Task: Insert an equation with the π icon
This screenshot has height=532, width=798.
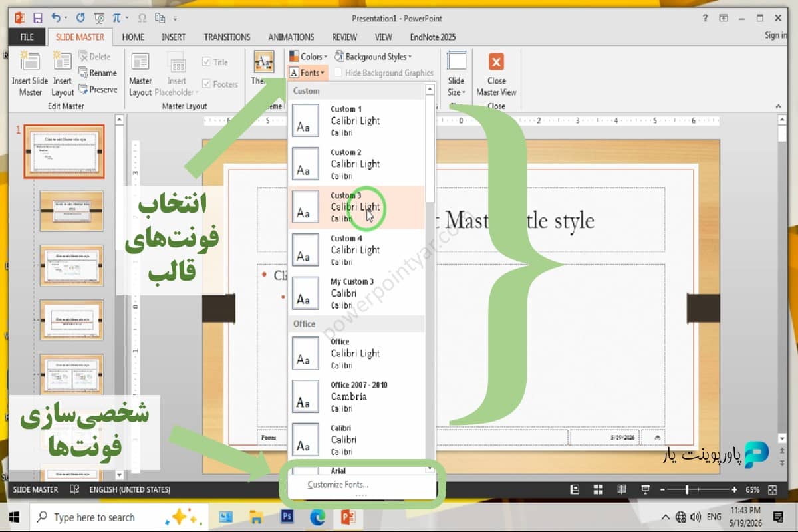Action: click(x=118, y=18)
